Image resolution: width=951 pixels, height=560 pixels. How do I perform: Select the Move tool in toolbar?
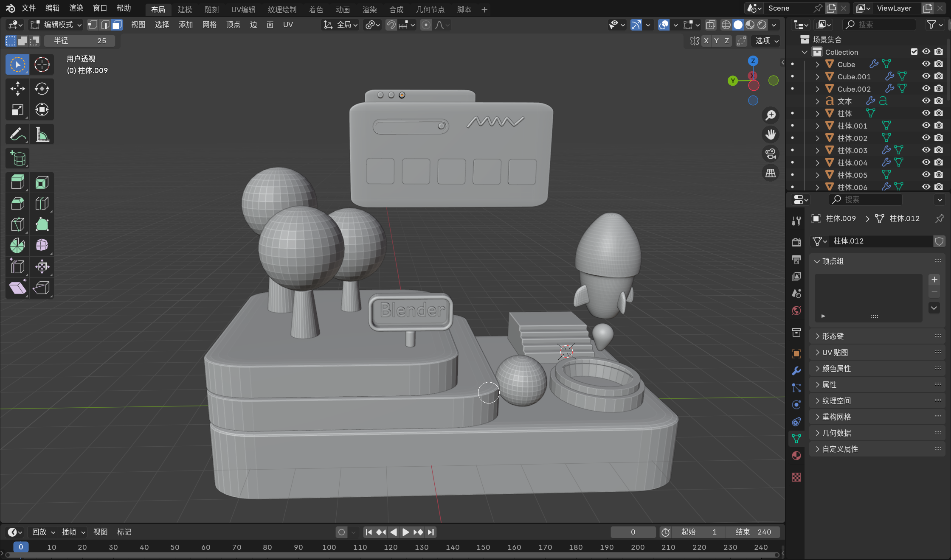[x=17, y=89]
